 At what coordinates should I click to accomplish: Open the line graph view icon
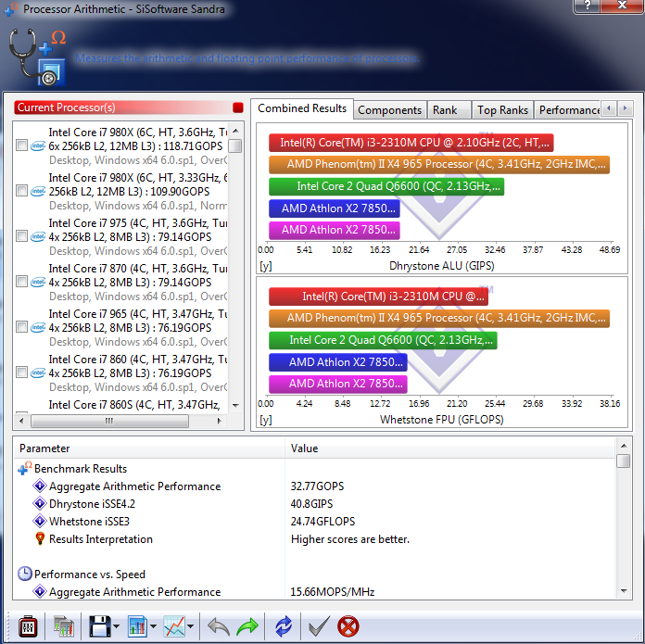(174, 626)
